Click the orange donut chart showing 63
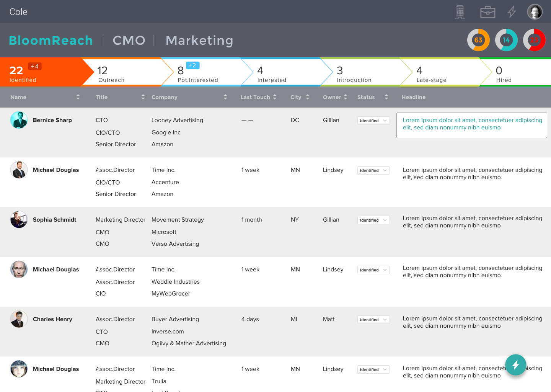The width and height of the screenshot is (551, 392). pyautogui.click(x=478, y=40)
